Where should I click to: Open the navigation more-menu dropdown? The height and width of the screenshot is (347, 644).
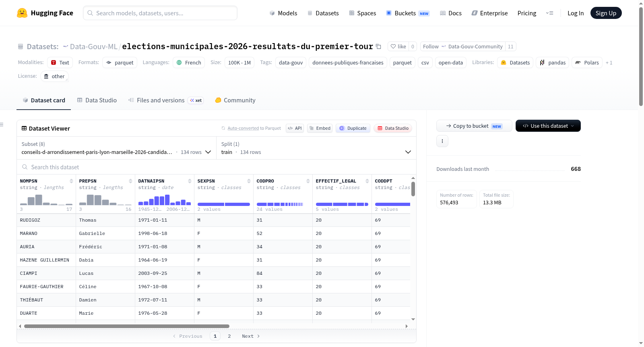[x=549, y=13]
